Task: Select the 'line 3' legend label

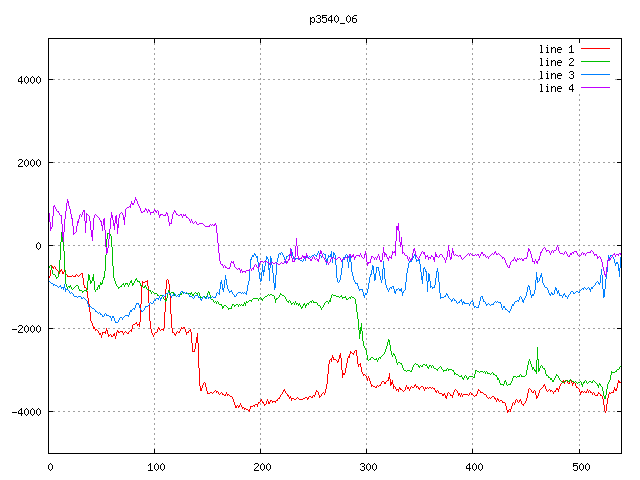Action: coord(556,75)
